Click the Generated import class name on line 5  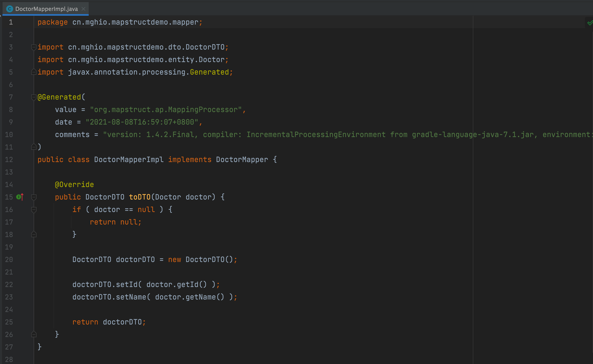click(x=209, y=72)
